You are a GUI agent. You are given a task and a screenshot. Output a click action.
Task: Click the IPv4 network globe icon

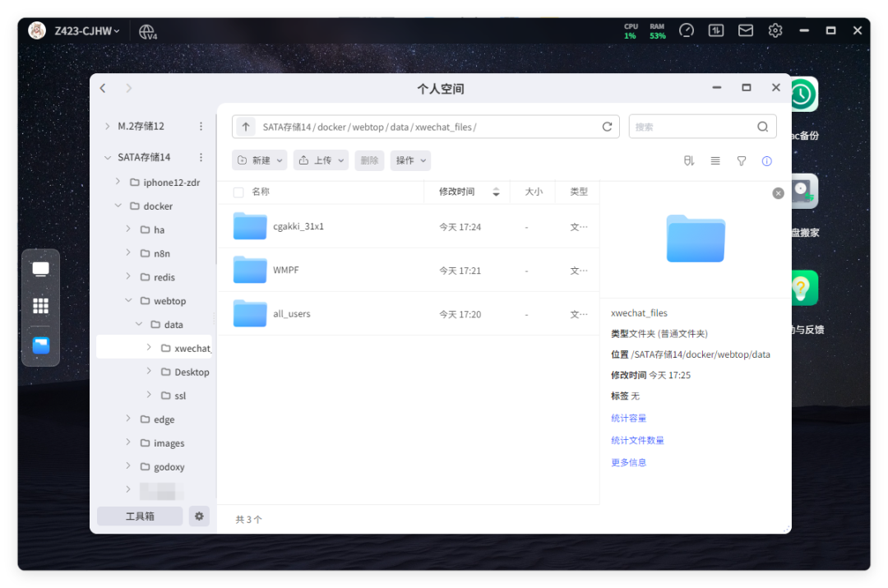[148, 32]
